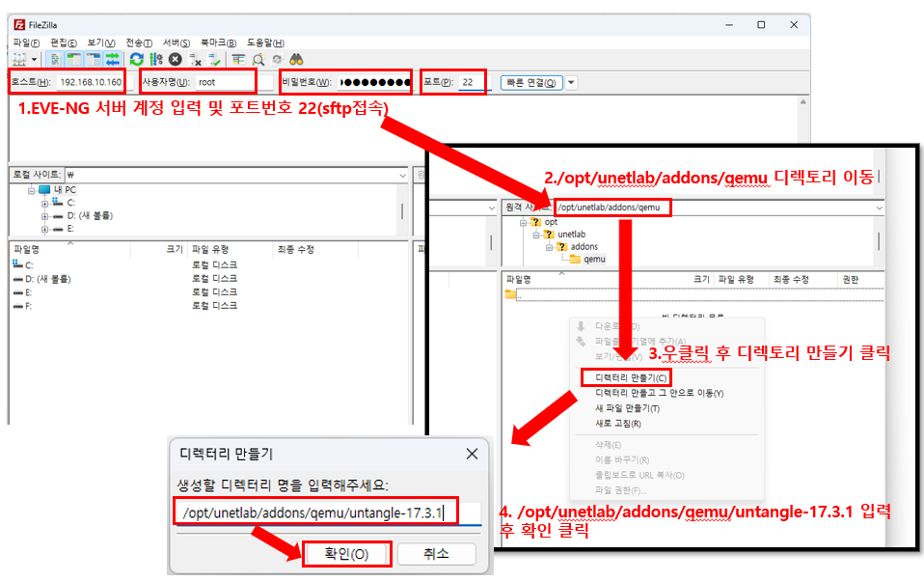Click the FileZilla logo in title bar
Image resolution: width=924 pixels, height=582 pixels.
[19, 25]
